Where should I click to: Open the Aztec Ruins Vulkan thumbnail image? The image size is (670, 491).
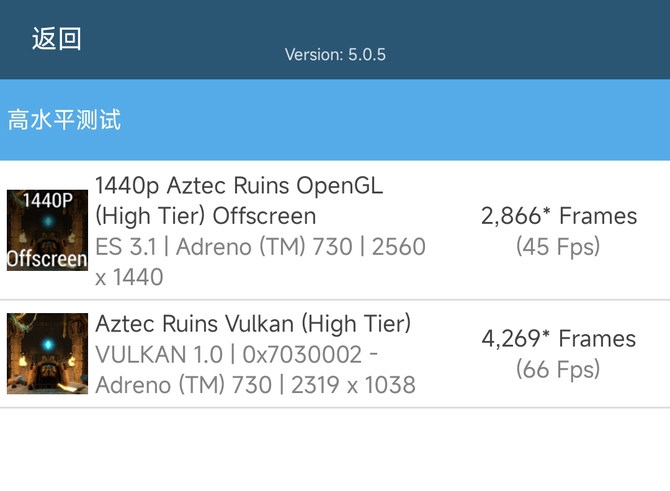[47, 353]
